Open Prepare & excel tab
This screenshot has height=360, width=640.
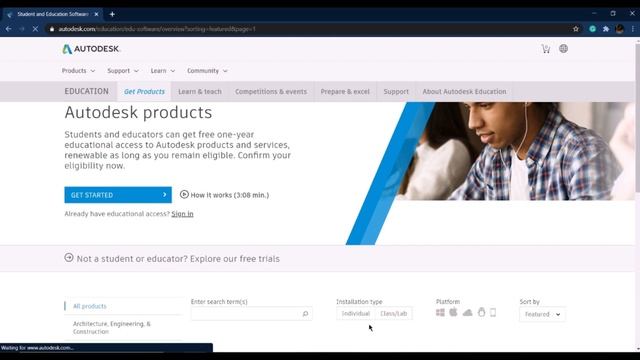pyautogui.click(x=345, y=91)
